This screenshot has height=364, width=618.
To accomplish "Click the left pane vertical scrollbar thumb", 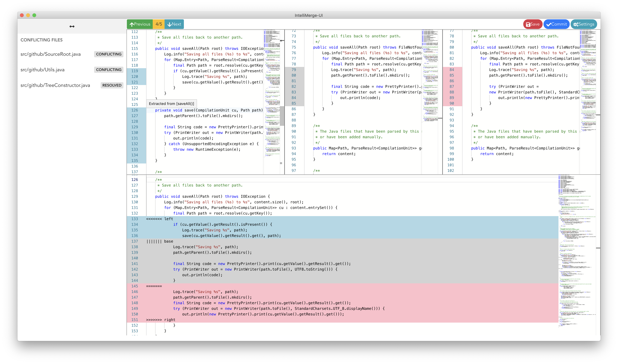I will pos(282,116).
